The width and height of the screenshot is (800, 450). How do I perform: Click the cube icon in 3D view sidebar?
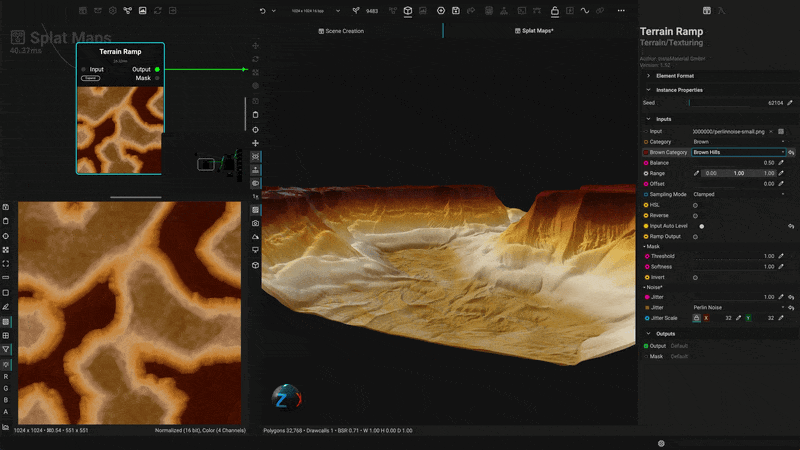[x=255, y=265]
